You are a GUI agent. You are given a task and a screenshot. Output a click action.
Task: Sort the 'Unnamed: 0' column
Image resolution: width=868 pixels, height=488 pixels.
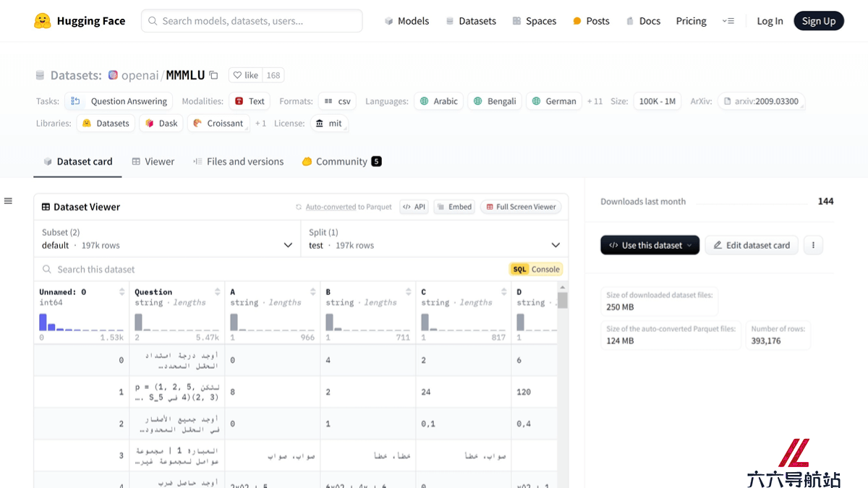click(122, 292)
